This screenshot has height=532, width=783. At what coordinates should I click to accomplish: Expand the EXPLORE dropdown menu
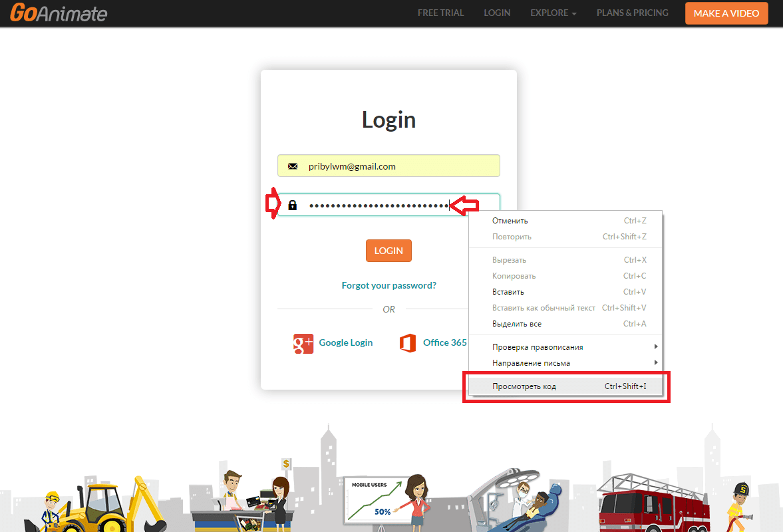553,13
